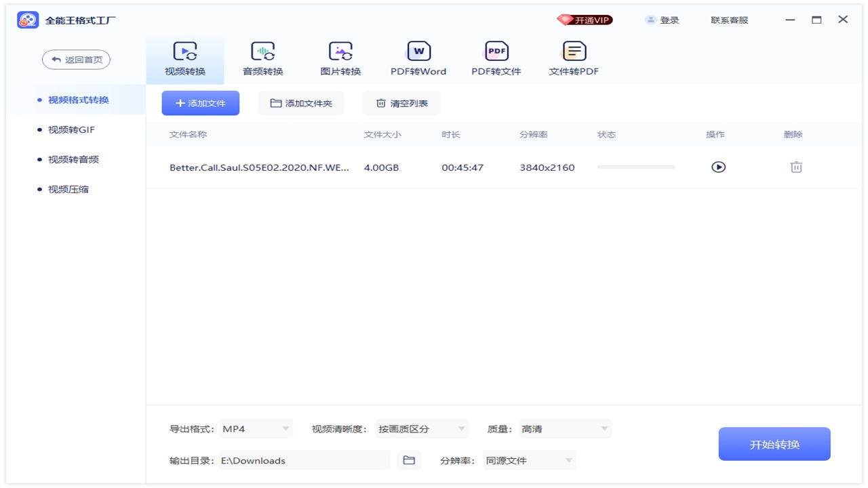Click 添加文件夹 to add a folder

click(x=300, y=102)
